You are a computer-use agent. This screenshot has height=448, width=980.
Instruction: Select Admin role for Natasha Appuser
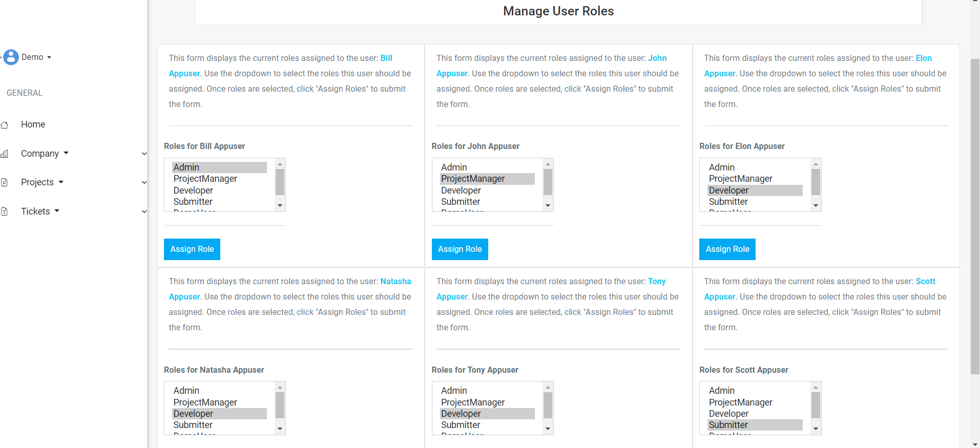pyautogui.click(x=219, y=391)
